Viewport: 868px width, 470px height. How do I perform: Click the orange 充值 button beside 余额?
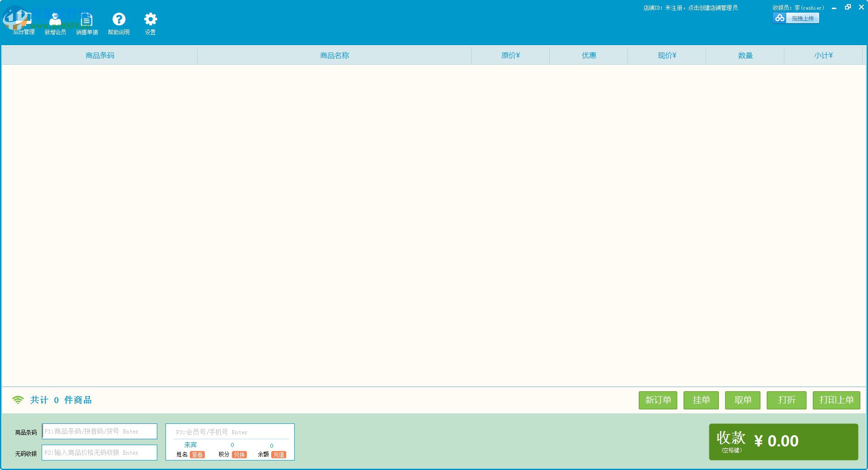pyautogui.click(x=279, y=455)
